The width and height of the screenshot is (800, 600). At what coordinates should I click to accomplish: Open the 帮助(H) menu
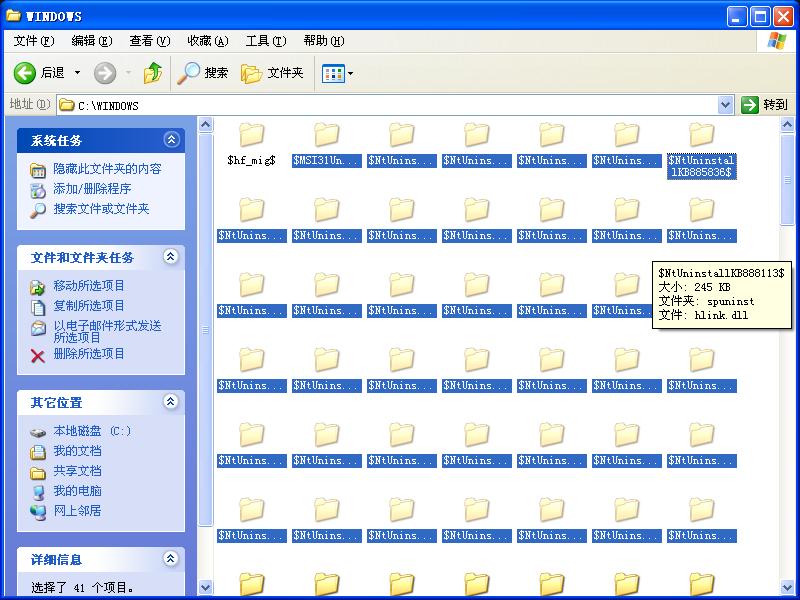323,41
